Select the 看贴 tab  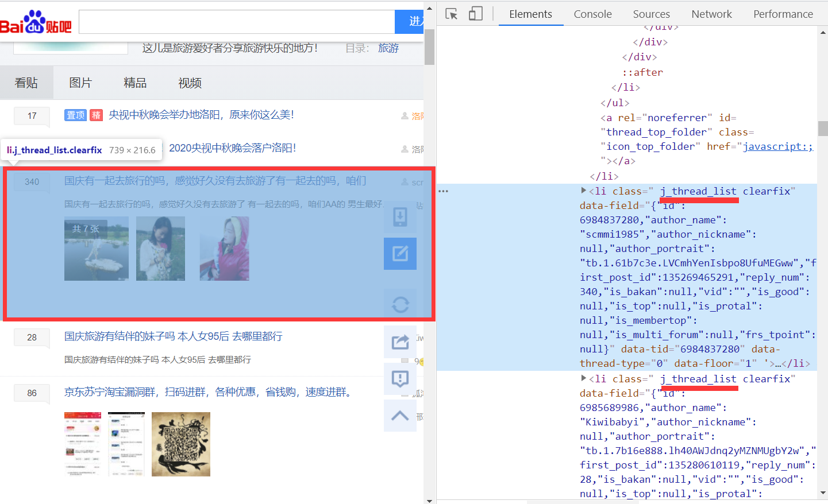tap(26, 83)
